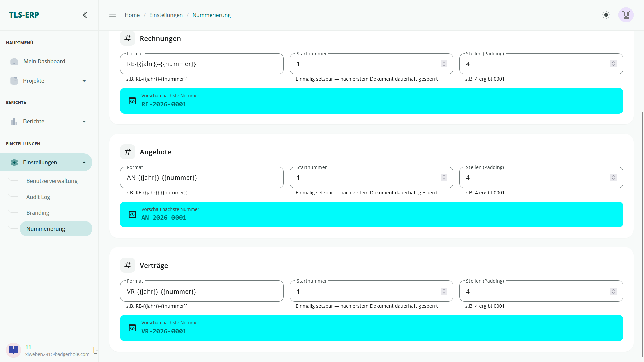Image resolution: width=644 pixels, height=362 pixels.
Task: Adjust Rechnungen Stellen (Padding) spinner arrows
Action: point(613,64)
